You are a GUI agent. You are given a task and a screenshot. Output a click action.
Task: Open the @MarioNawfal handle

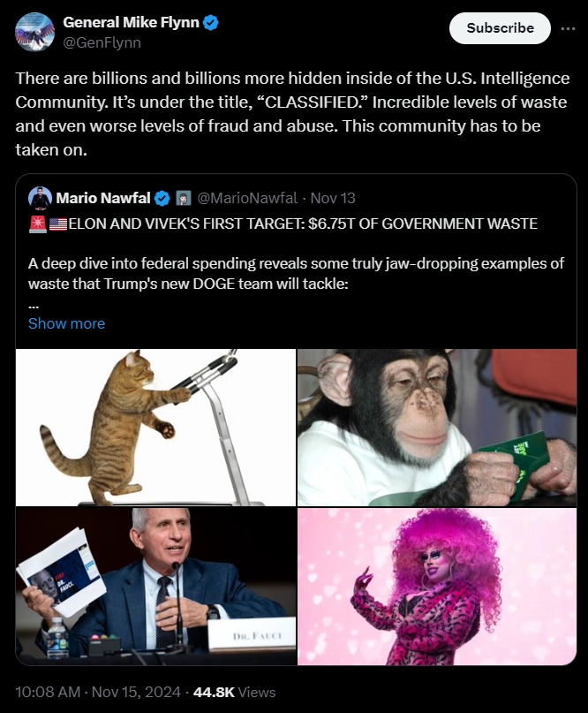tap(247, 198)
